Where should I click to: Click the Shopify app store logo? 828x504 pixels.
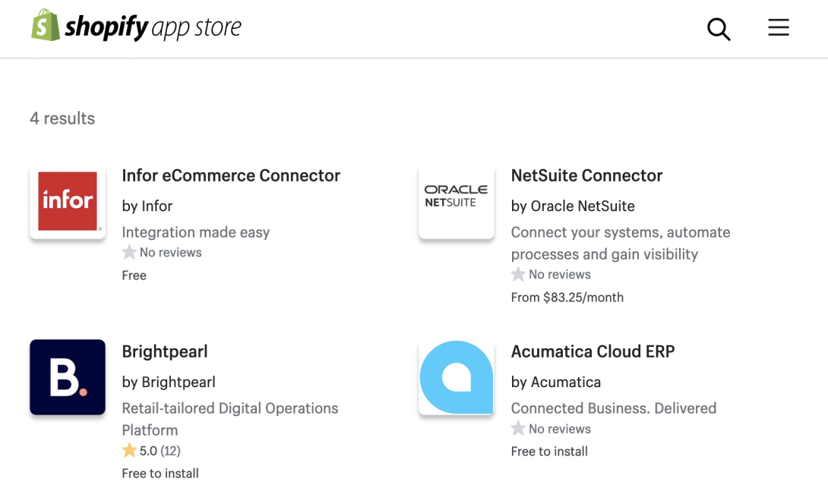click(136, 27)
